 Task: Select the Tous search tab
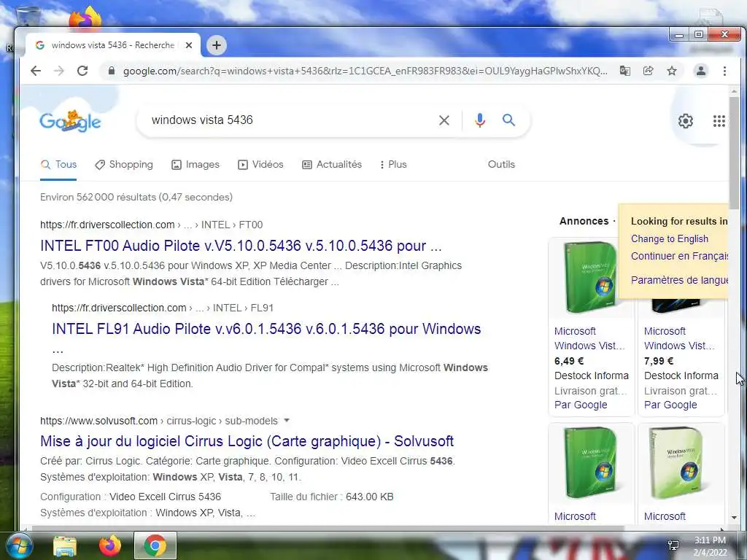pos(58,164)
